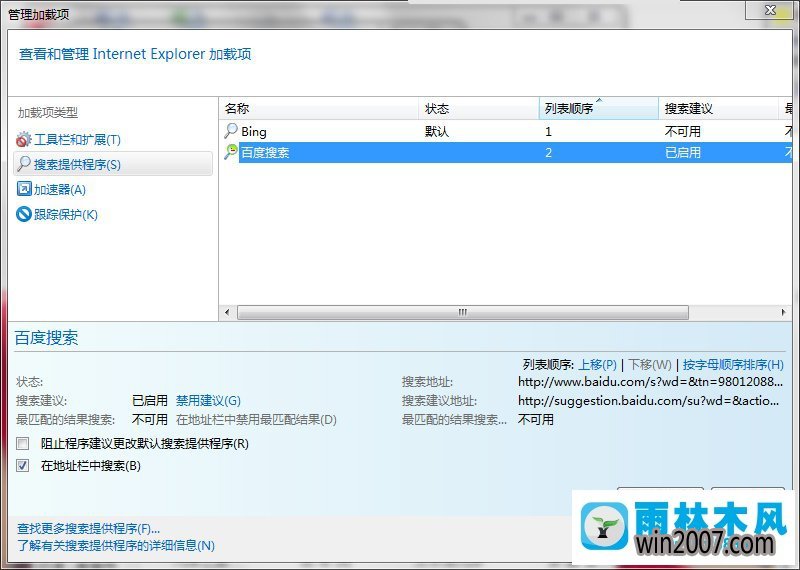Click 在地址栏中禁用最匹配结果(D) link
Screen dimensions: 800x570
[x=256, y=419]
